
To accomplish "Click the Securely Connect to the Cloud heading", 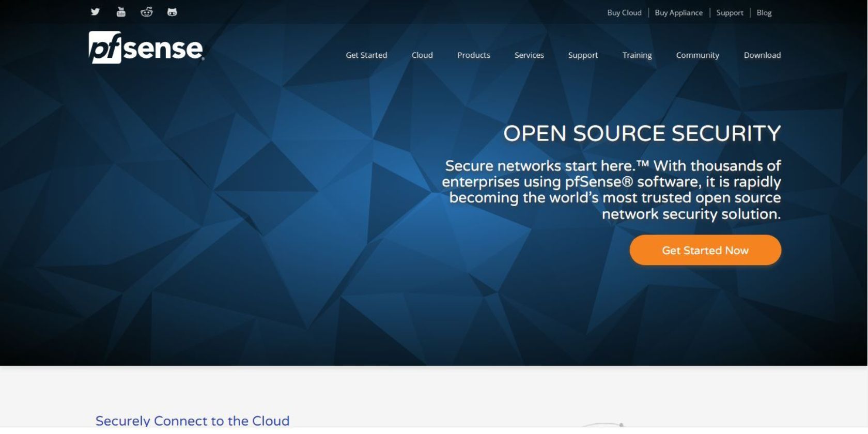I will pyautogui.click(x=192, y=421).
